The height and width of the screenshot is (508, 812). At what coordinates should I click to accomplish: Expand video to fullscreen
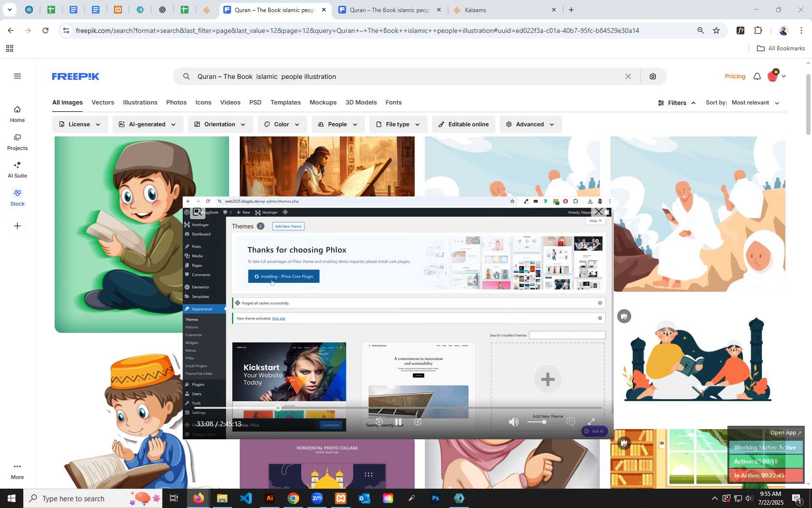[x=591, y=422]
